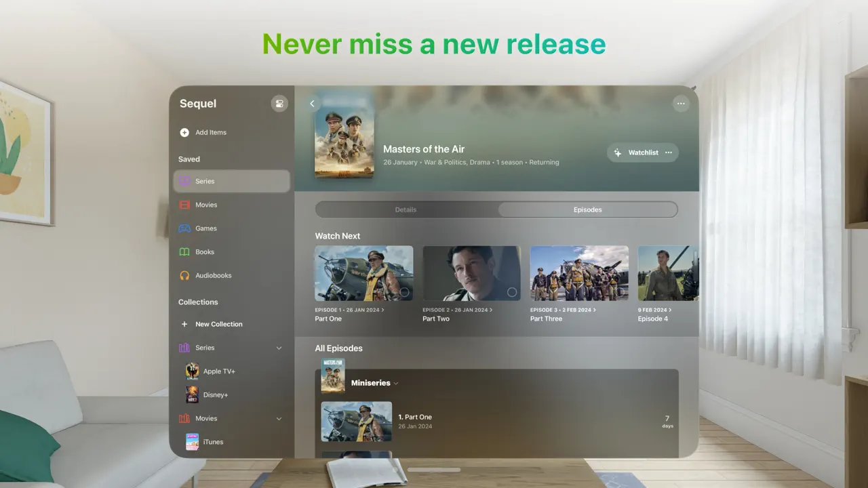Click the 7 days countdown label

tap(667, 422)
